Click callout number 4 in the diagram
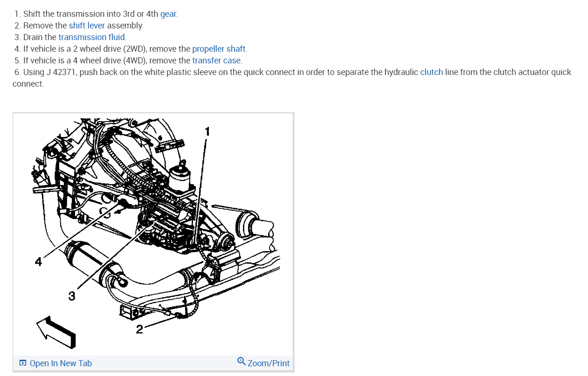Image resolution: width=588 pixels, height=376 pixels. 38,262
